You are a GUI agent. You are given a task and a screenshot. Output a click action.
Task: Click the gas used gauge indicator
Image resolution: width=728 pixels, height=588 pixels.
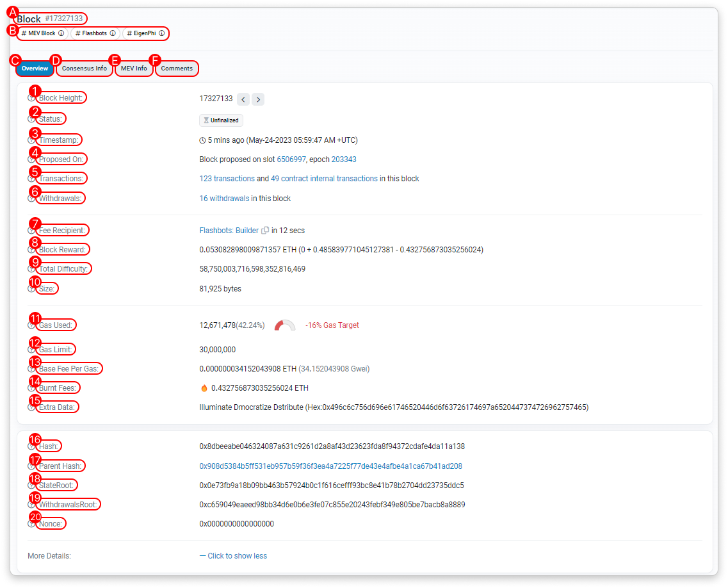click(285, 325)
